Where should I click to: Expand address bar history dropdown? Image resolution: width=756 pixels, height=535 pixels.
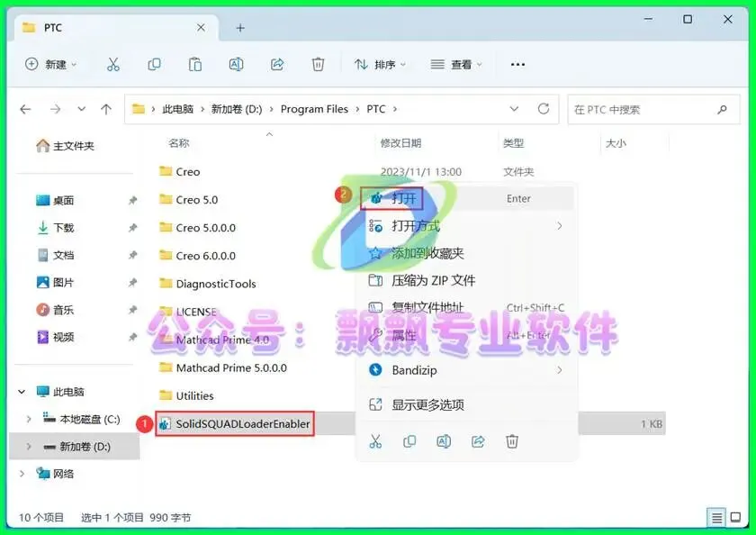click(514, 109)
